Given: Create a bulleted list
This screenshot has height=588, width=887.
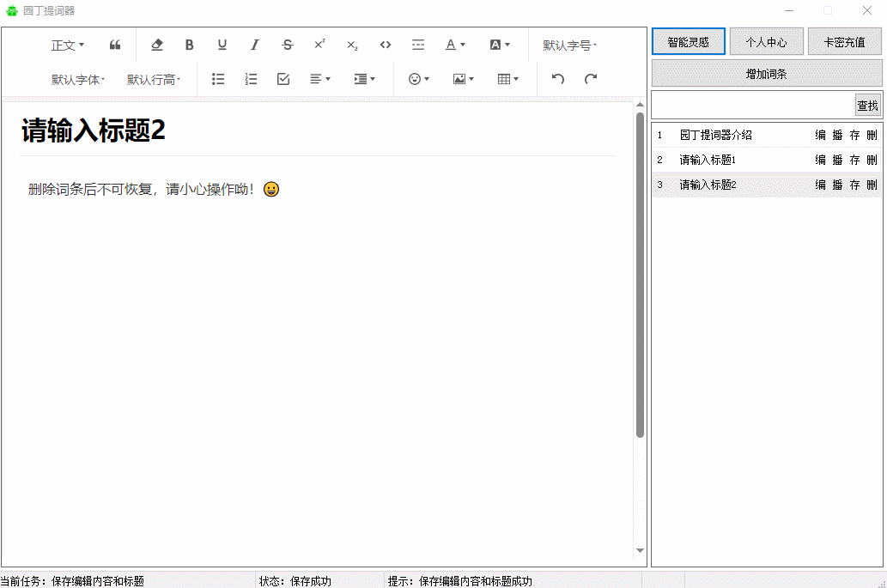Looking at the screenshot, I should pos(218,79).
